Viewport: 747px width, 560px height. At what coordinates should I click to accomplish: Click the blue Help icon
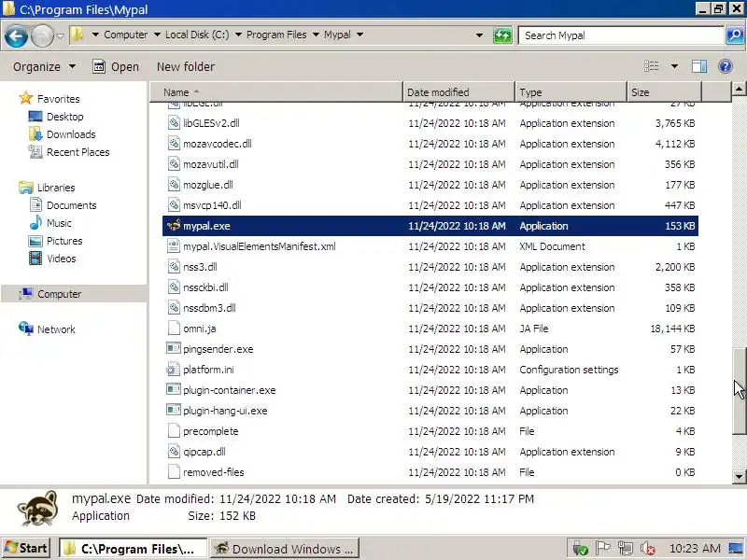pos(726,66)
